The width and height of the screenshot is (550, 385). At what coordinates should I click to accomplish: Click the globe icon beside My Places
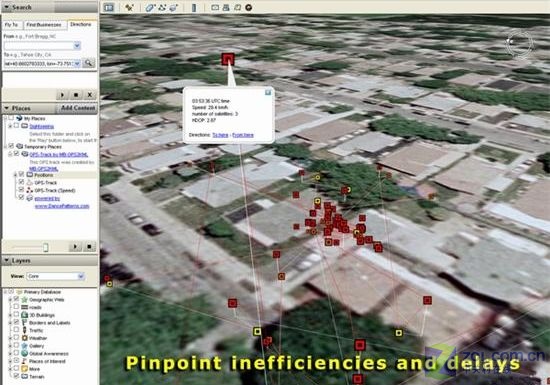[x=19, y=118]
